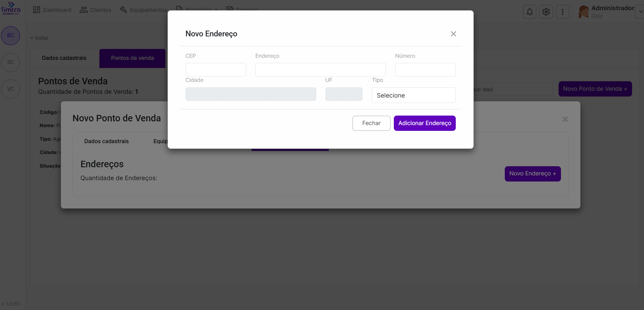Image resolution: width=644 pixels, height=310 pixels.
Task: Close the Novo Endereço dialog with X
Action: point(453,34)
